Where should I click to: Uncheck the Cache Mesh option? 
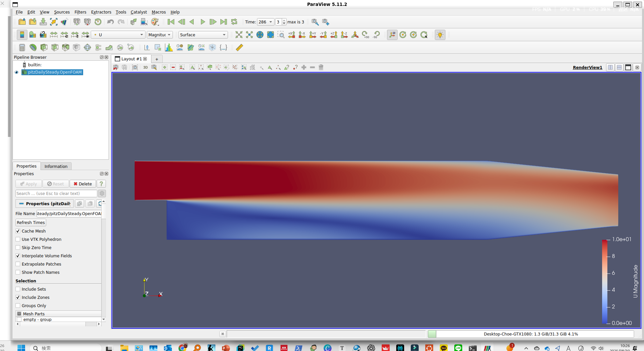click(18, 231)
